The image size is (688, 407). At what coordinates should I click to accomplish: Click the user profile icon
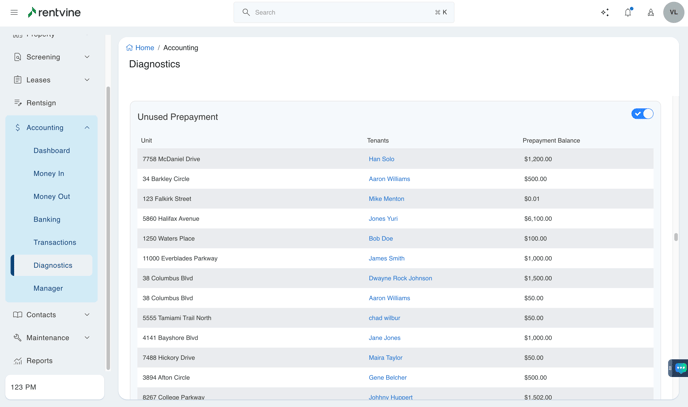[x=651, y=13]
